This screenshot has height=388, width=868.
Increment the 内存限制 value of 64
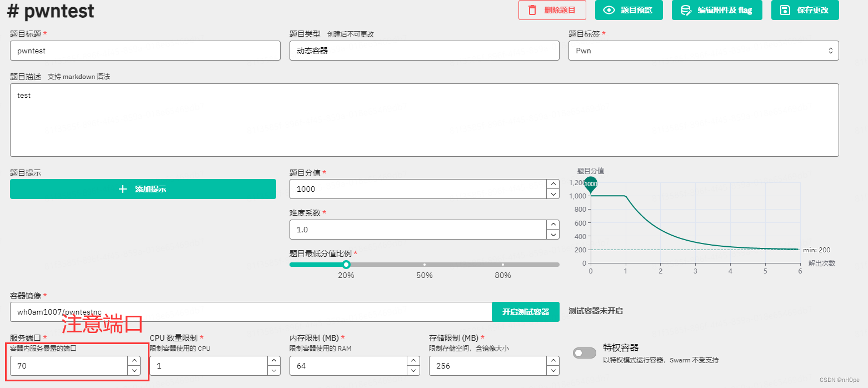(413, 360)
